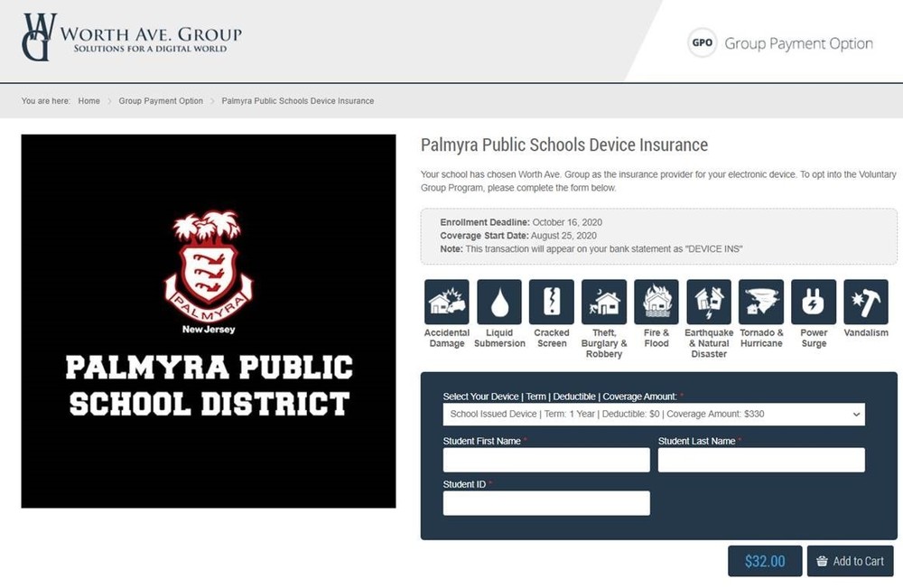903x588 pixels.
Task: Click the Earthquake & Natural Disaster icon
Action: click(x=708, y=301)
